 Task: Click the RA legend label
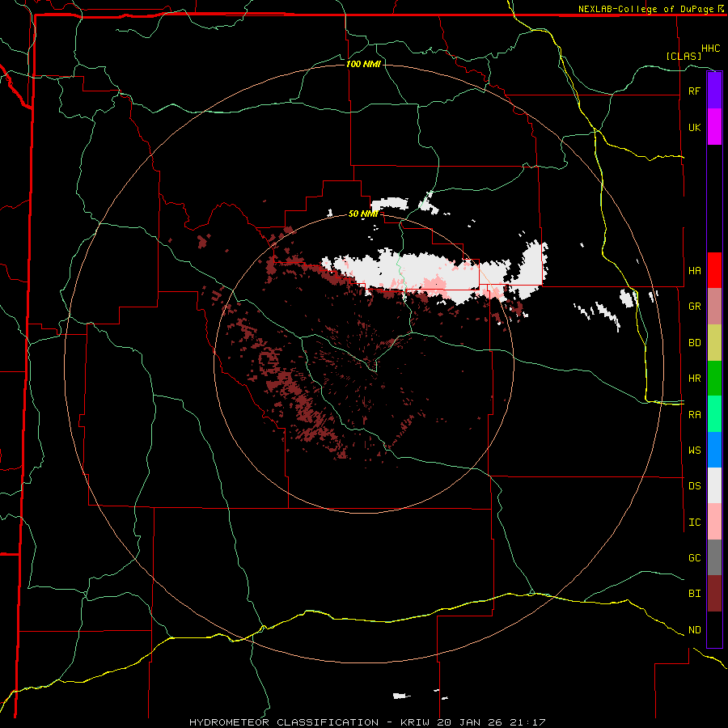click(x=694, y=415)
